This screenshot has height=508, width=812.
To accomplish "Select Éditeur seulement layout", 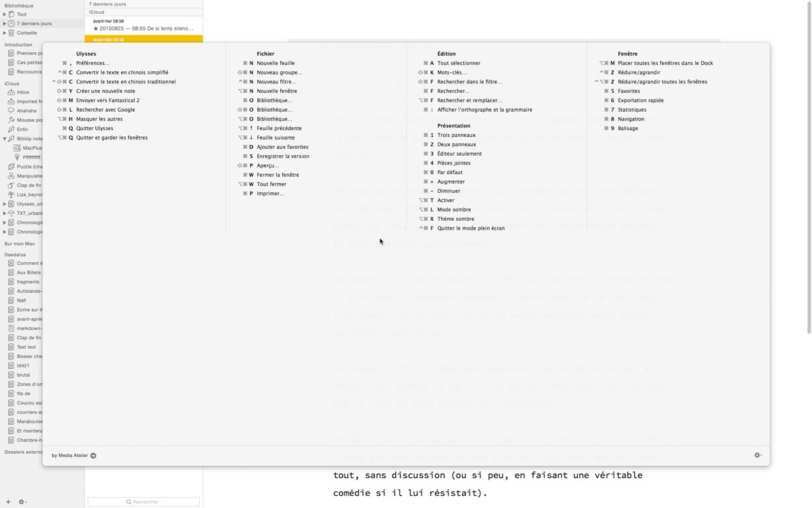I will click(459, 154).
